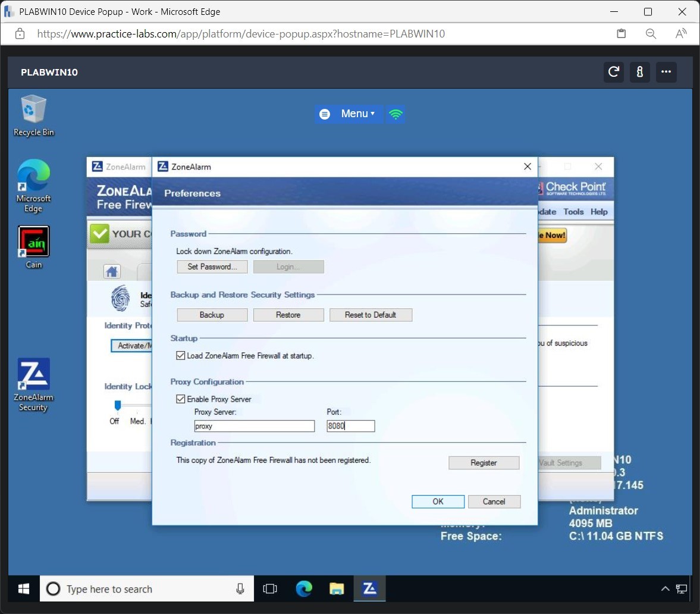The height and width of the screenshot is (614, 700).
Task: Click the browser address bar URL
Action: [241, 34]
